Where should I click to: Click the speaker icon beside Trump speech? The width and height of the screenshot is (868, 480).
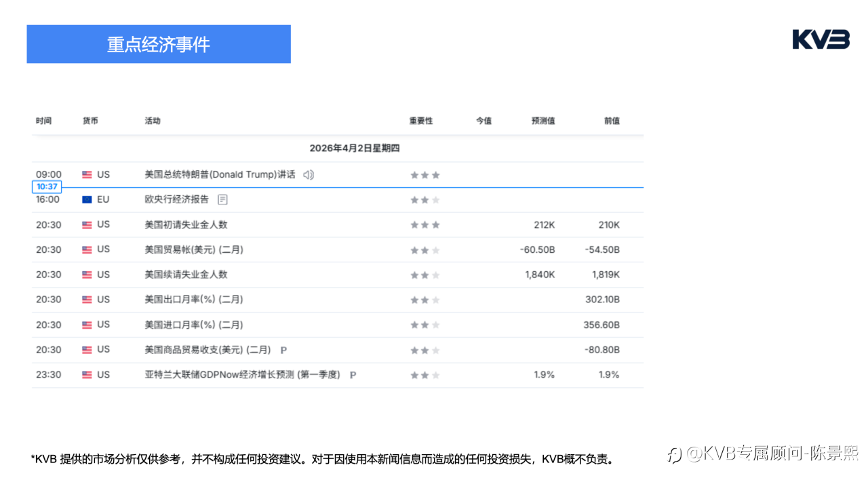pos(309,175)
